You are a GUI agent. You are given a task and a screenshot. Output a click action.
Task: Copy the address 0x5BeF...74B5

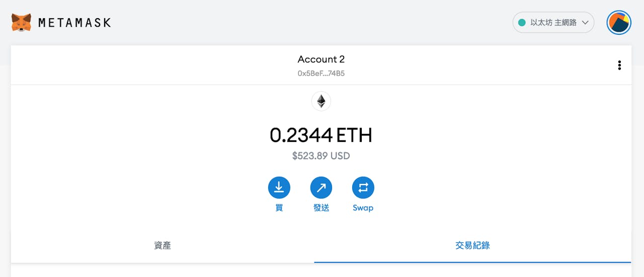coord(321,74)
